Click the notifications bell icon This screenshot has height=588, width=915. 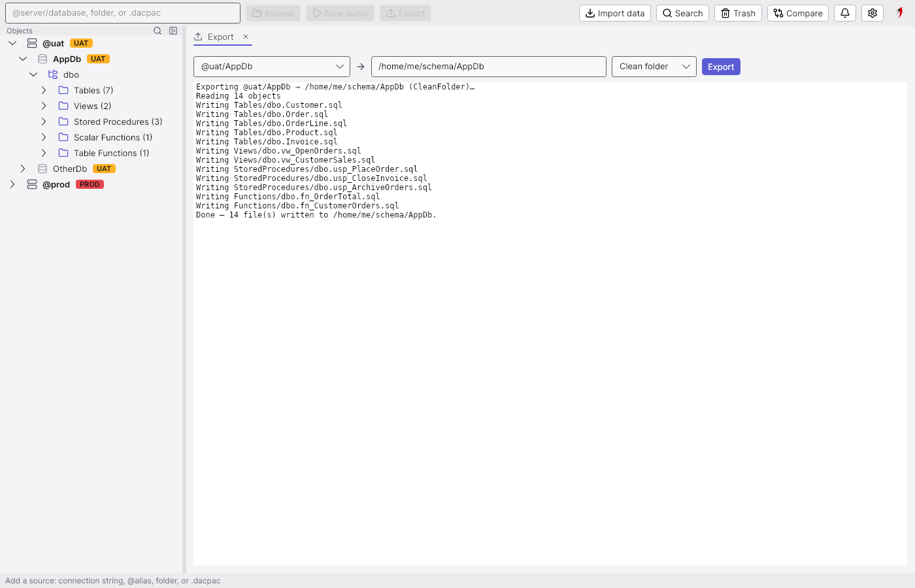(845, 13)
